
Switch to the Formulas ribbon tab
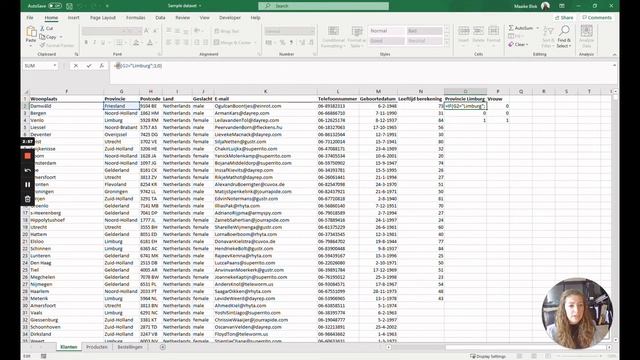[136, 18]
